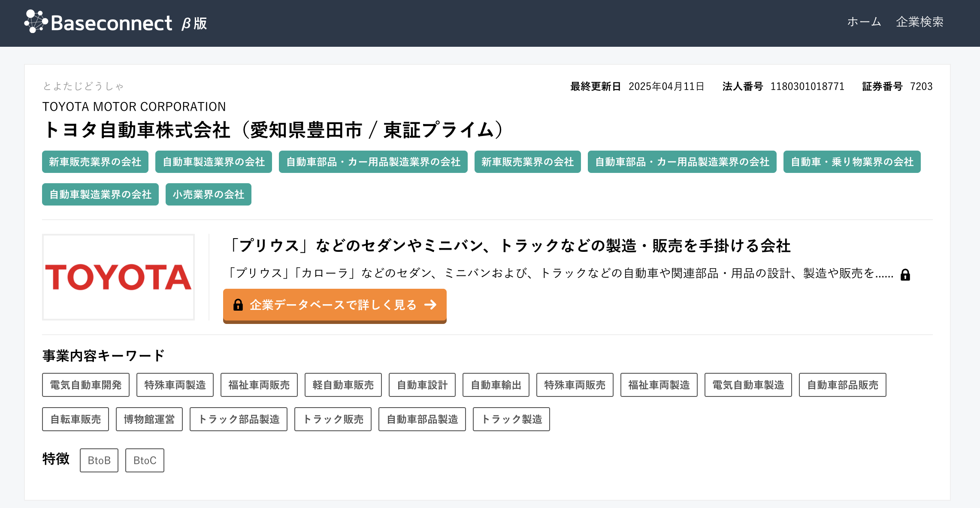Viewport: 980px width, 508px height.
Task: Select the 小売業界の会社 tag
Action: coord(209,194)
